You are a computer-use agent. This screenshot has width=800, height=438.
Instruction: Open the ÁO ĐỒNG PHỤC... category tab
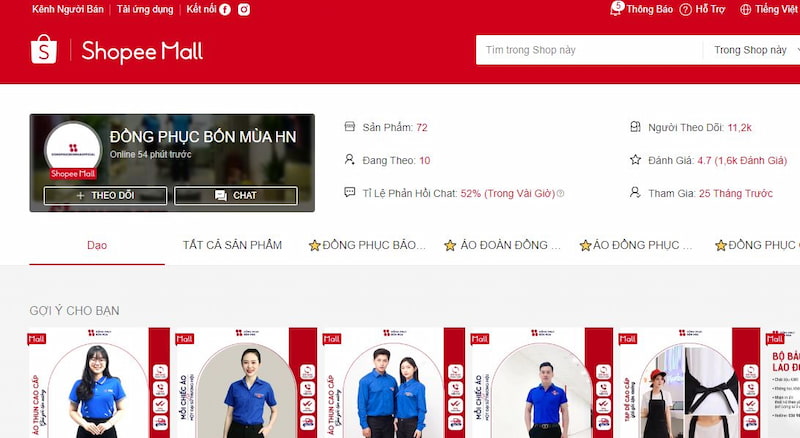pos(636,246)
